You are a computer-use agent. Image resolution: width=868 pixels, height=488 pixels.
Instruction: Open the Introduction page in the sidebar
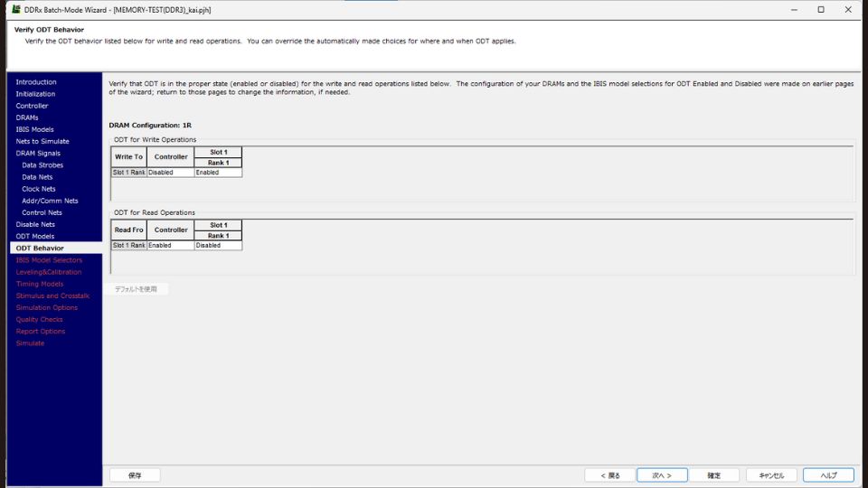(x=36, y=82)
